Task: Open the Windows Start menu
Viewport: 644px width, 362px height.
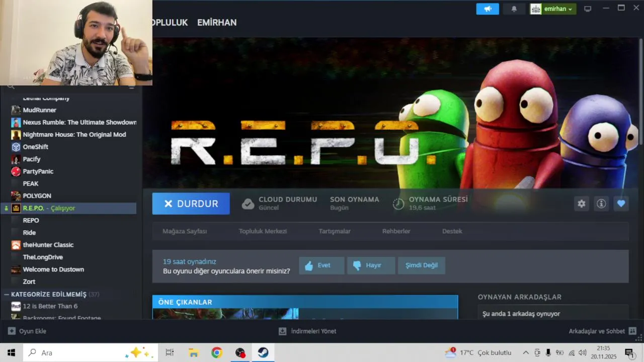Action: [11, 352]
